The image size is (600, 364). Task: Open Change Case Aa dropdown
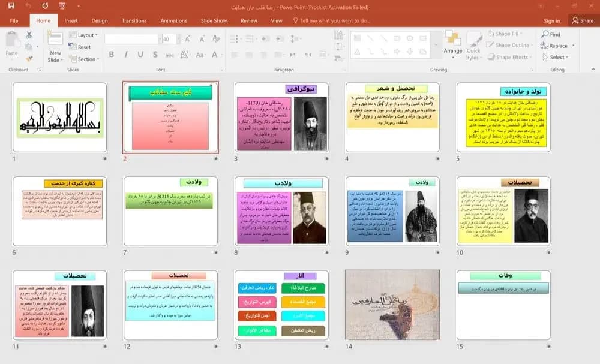click(200, 55)
